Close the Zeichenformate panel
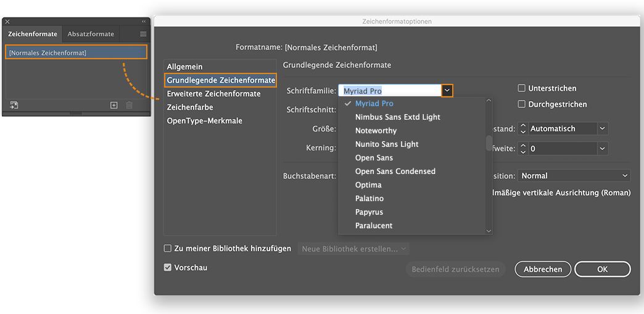 (7, 22)
